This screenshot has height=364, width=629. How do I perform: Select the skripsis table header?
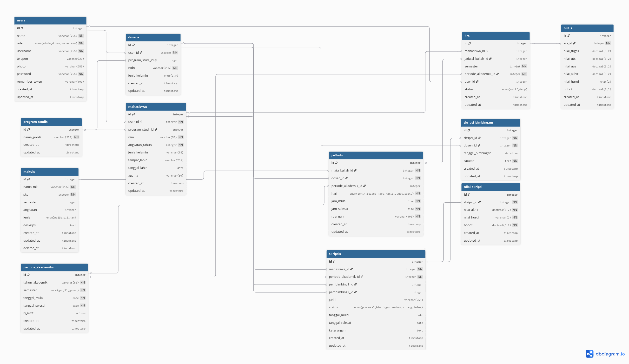(376, 254)
